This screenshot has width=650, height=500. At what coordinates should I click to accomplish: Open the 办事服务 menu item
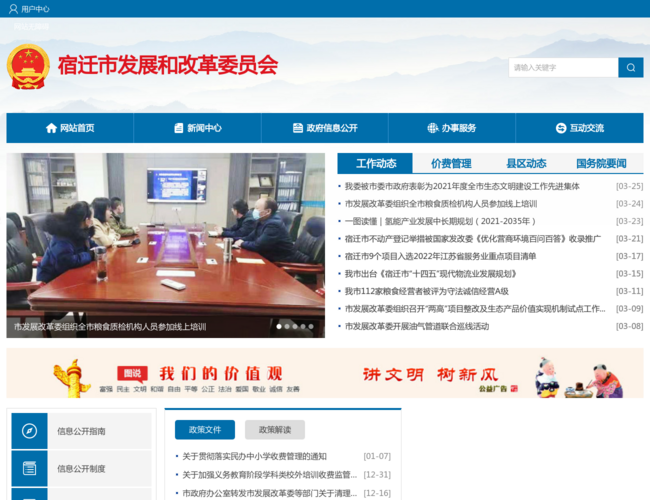pyautogui.click(x=452, y=128)
